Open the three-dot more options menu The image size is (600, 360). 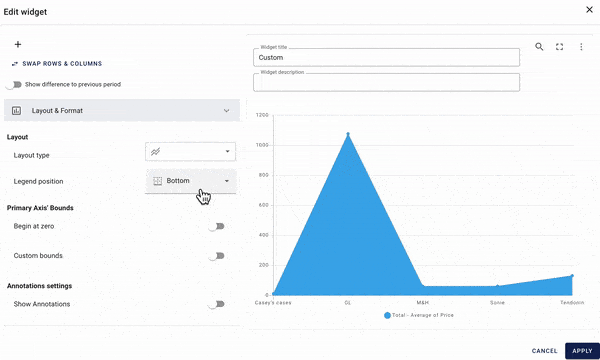581,47
